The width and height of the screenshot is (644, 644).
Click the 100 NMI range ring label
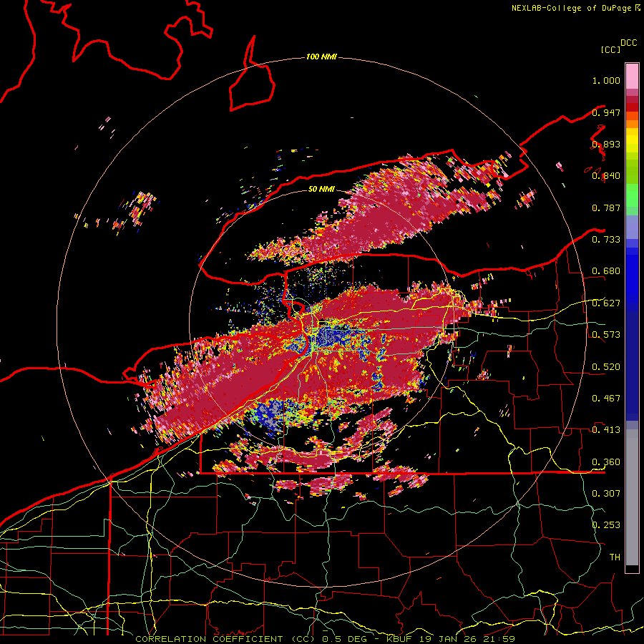coord(321,57)
